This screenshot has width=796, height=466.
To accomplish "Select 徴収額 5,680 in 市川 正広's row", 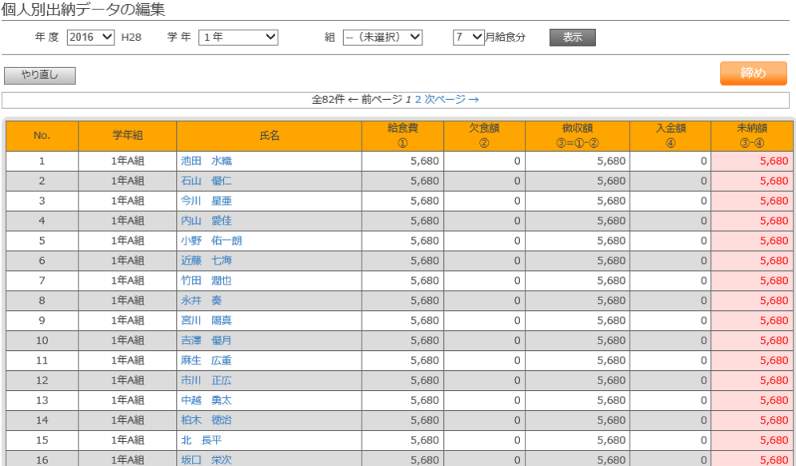I will tap(578, 380).
